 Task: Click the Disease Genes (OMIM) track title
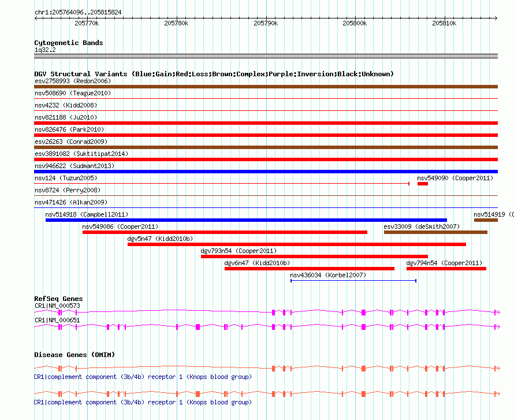(74, 354)
